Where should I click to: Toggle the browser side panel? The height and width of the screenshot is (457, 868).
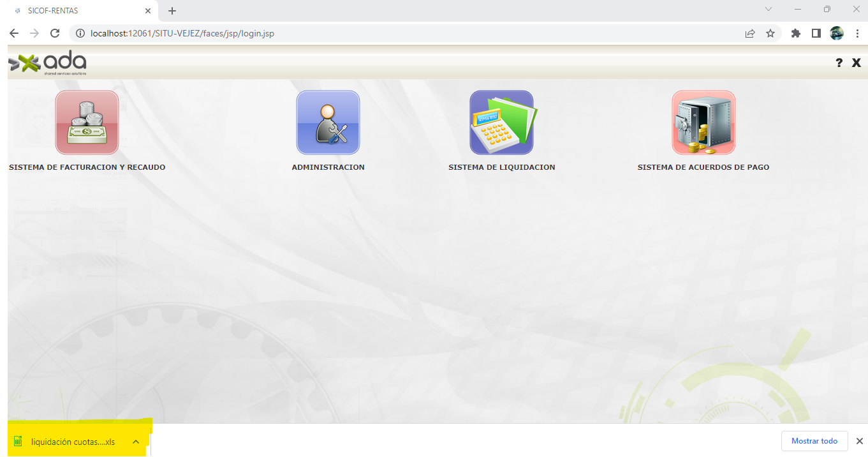point(816,33)
